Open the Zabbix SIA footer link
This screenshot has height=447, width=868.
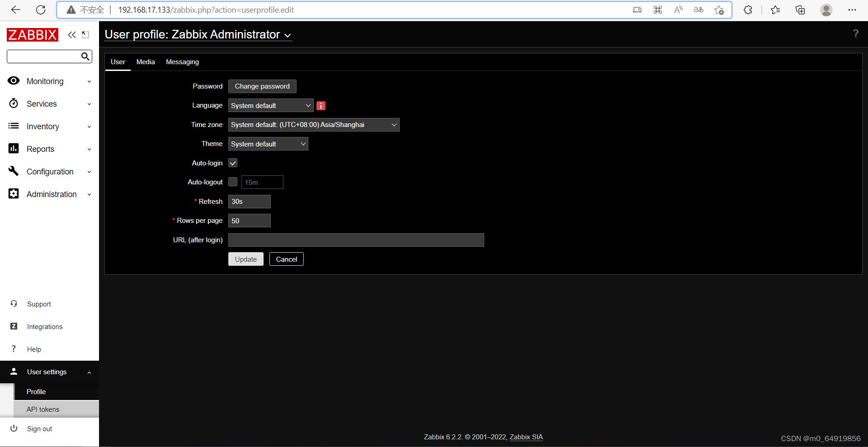click(526, 437)
